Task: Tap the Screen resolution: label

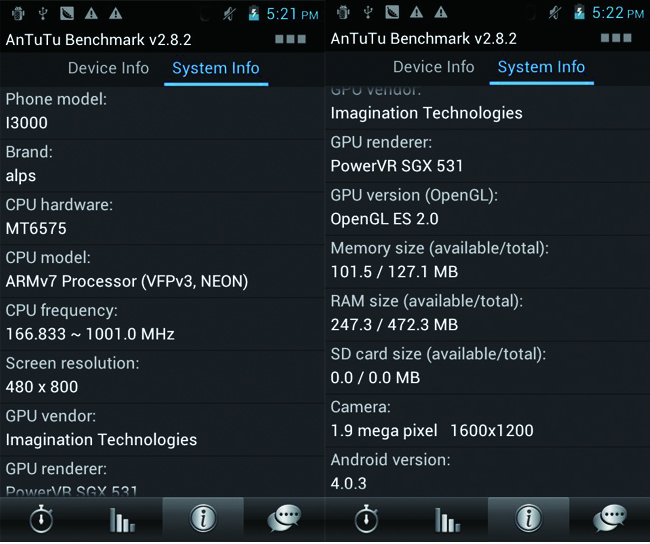Action: click(x=73, y=363)
